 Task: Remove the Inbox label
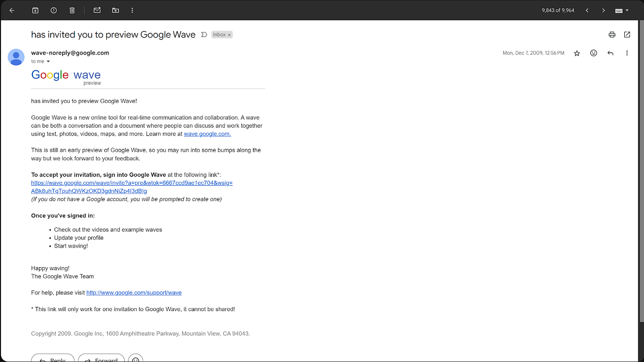pyautogui.click(x=229, y=35)
